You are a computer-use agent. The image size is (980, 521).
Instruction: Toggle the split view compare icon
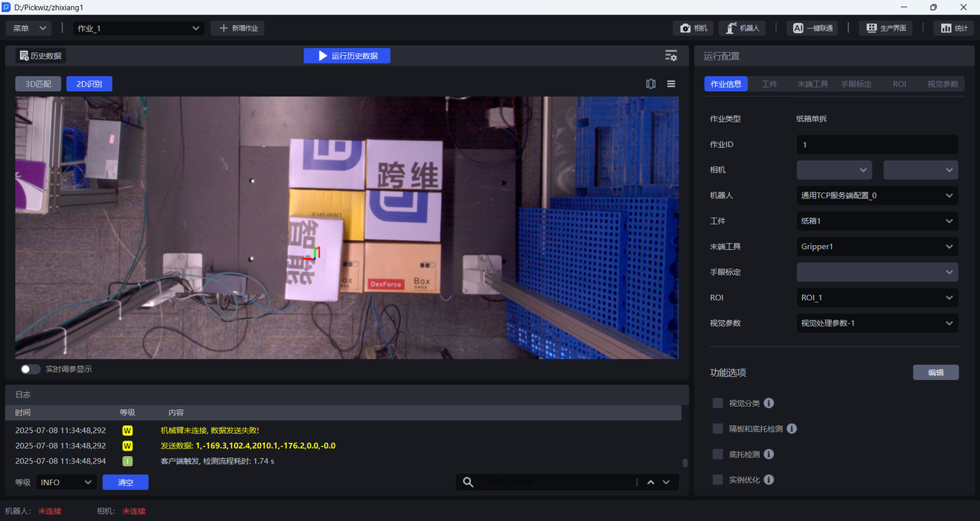[x=651, y=84]
